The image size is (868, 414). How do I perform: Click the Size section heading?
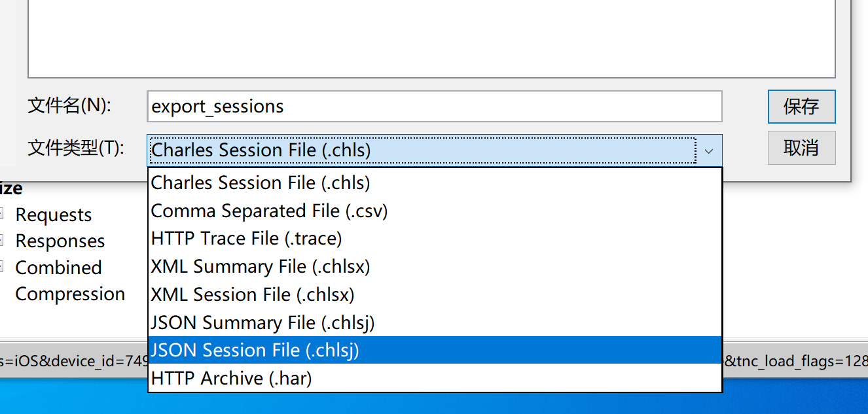pos(10,189)
